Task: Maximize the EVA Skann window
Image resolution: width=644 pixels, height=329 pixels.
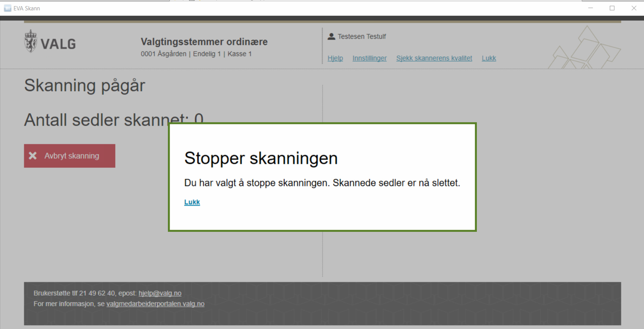Action: [612, 8]
